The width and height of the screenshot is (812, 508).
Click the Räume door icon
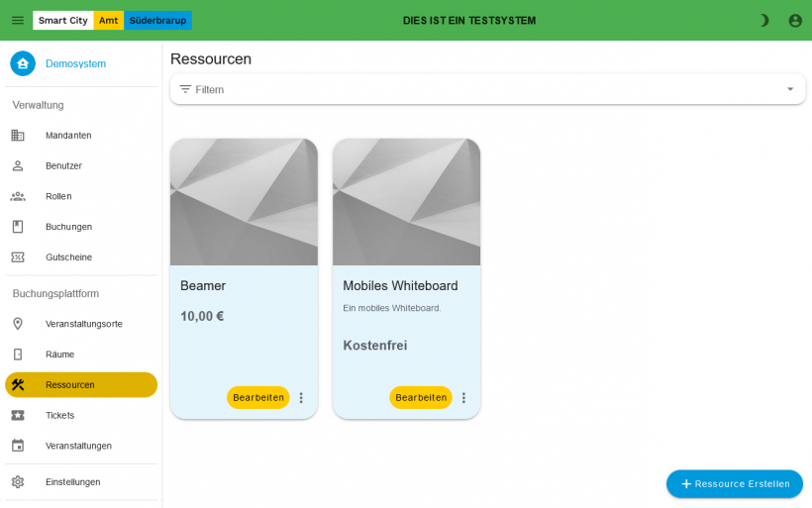[18, 355]
